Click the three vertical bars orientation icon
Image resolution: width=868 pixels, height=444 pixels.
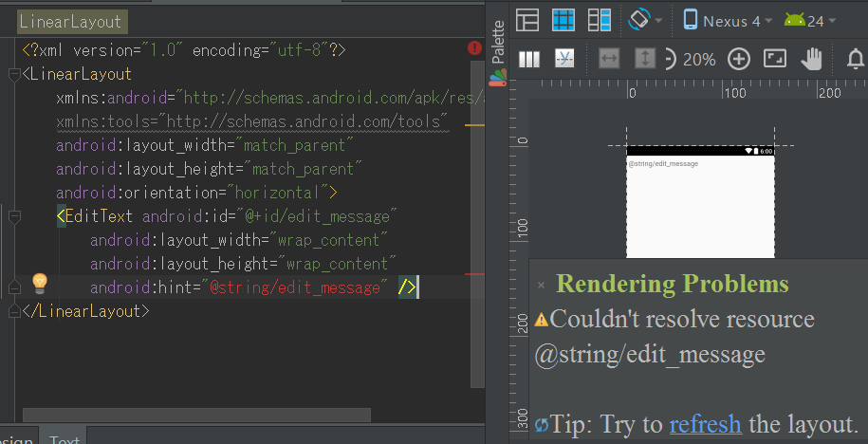528,59
